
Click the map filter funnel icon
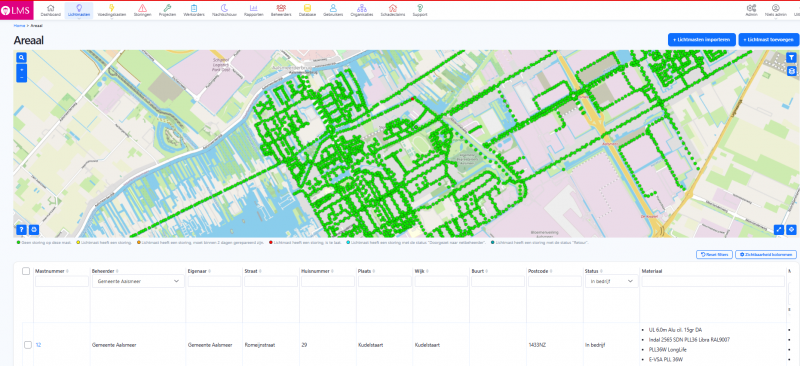click(791, 58)
